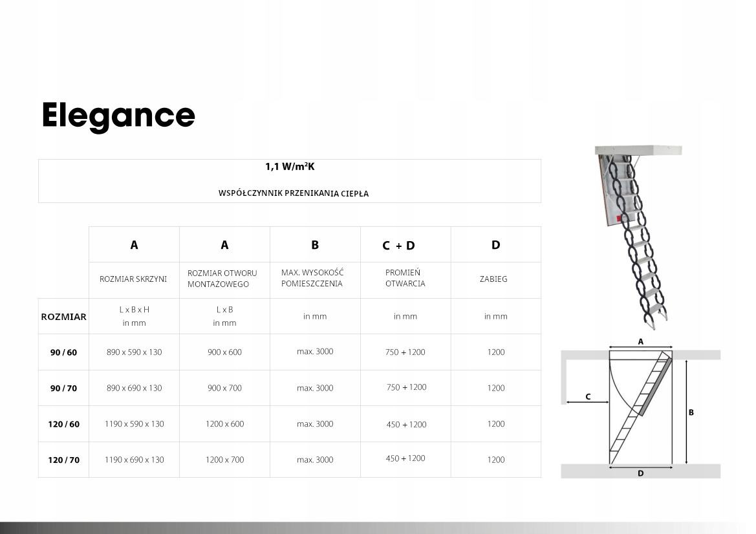Image resolution: width=756 pixels, height=534 pixels.
Task: Click dimension label A above the diagram
Action: click(x=640, y=341)
